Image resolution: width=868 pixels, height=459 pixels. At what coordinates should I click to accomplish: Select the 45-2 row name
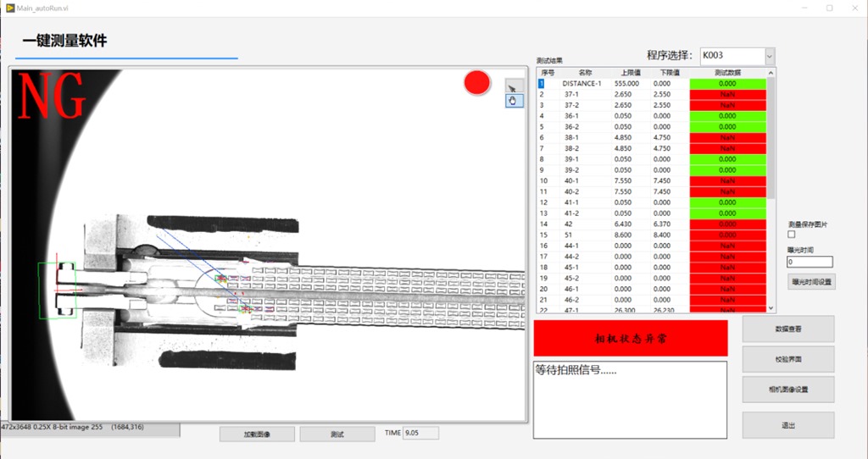tap(572, 278)
